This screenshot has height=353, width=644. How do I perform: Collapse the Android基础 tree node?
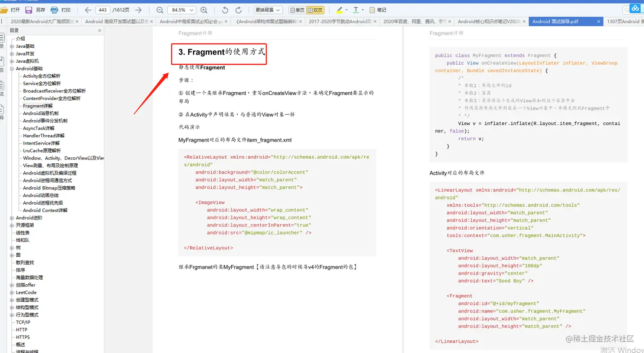[x=12, y=69]
